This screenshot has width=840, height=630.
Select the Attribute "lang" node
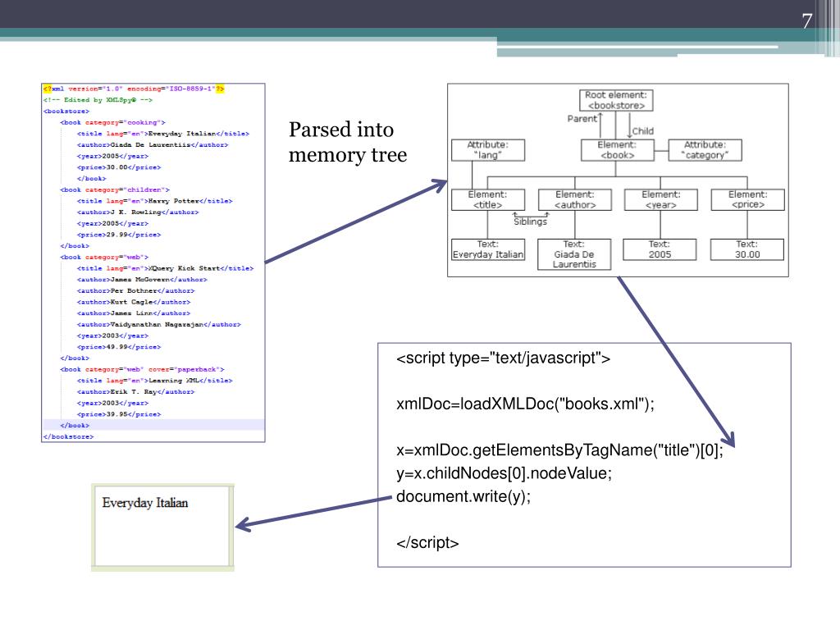click(487, 150)
